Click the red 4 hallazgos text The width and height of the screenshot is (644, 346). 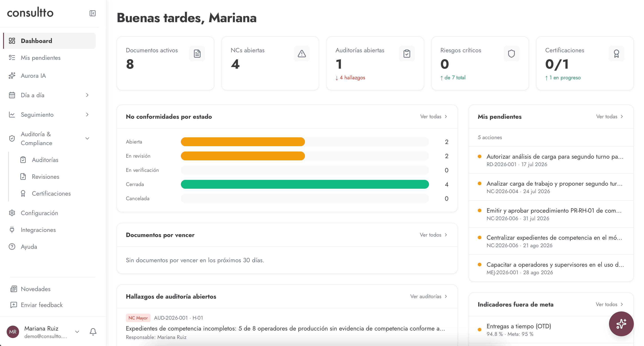pyautogui.click(x=350, y=78)
